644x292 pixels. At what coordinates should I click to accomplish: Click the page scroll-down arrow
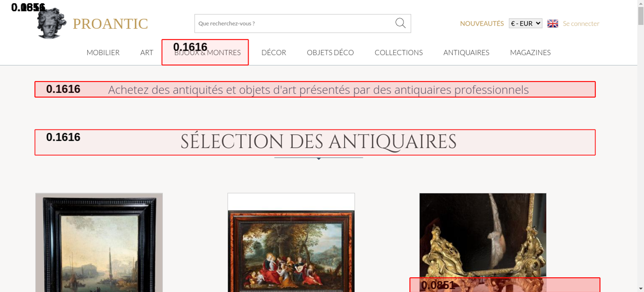pos(640,288)
